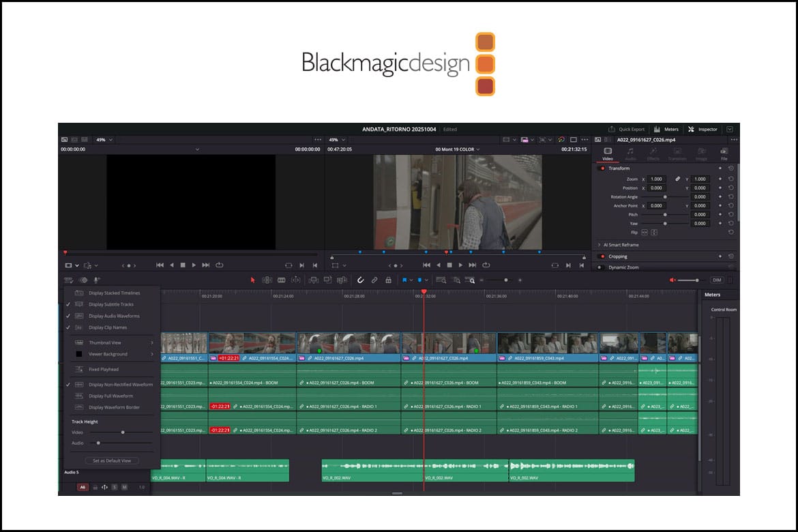Open the 00 Mont 19 COLOR timeline dropdown

pos(457,149)
